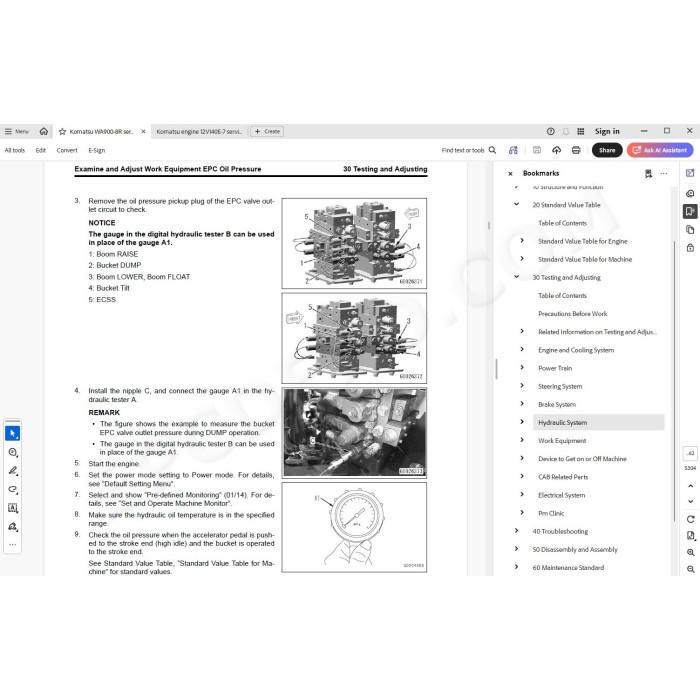This screenshot has width=700, height=700.
Task: Close the Komatsu WA900-8R tab
Action: [x=143, y=132]
